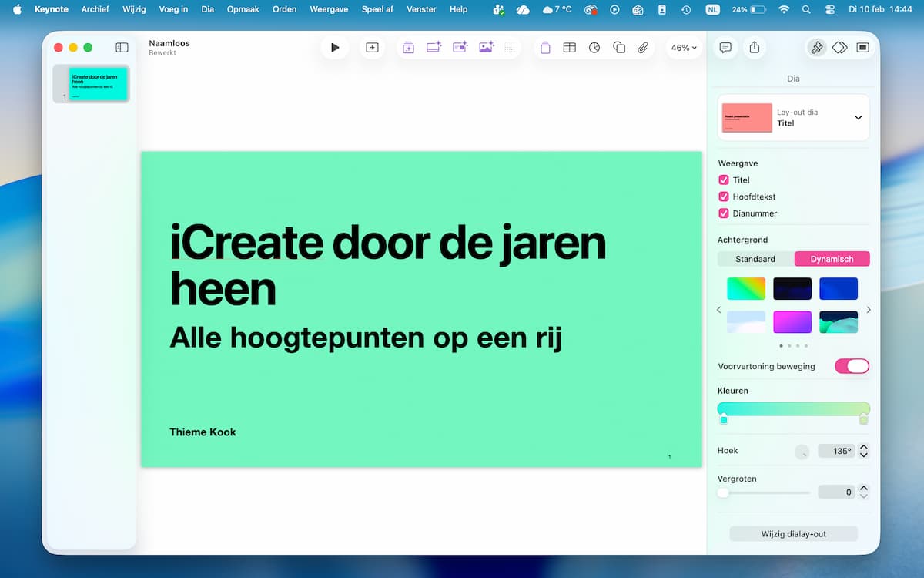924x578 pixels.
Task: Add a new slide with the plus icon
Action: tap(372, 48)
